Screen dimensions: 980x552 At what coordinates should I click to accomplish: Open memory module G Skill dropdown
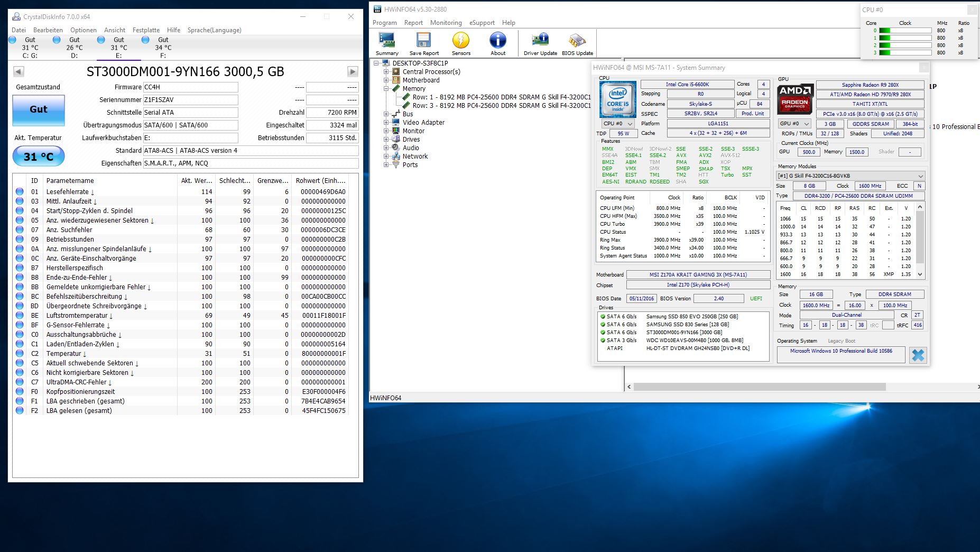pyautogui.click(x=850, y=176)
